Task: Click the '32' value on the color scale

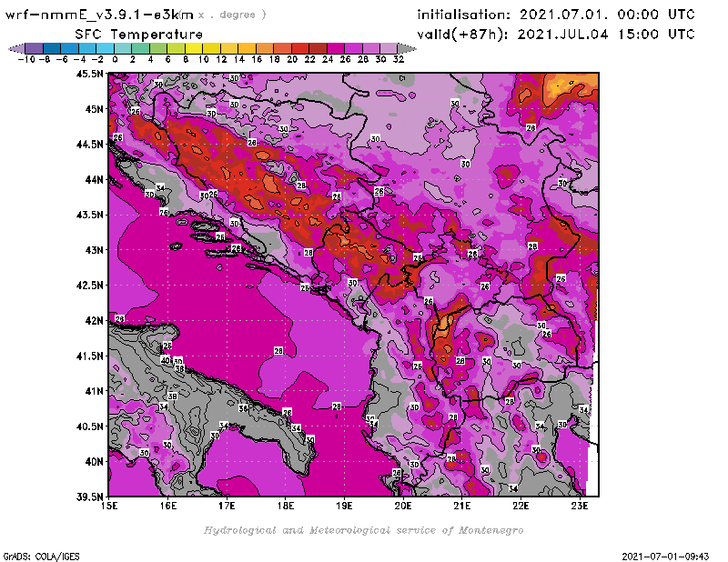Action: 399,59
